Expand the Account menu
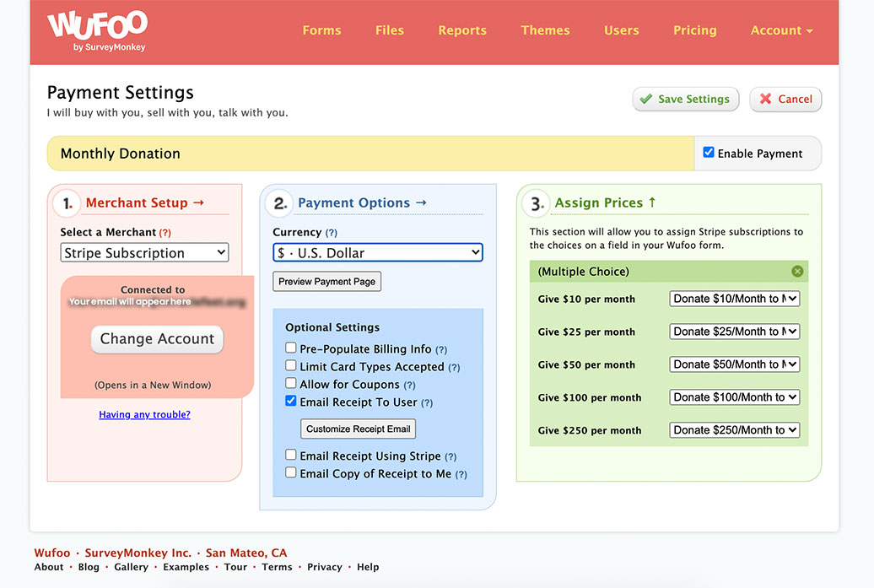 [781, 30]
